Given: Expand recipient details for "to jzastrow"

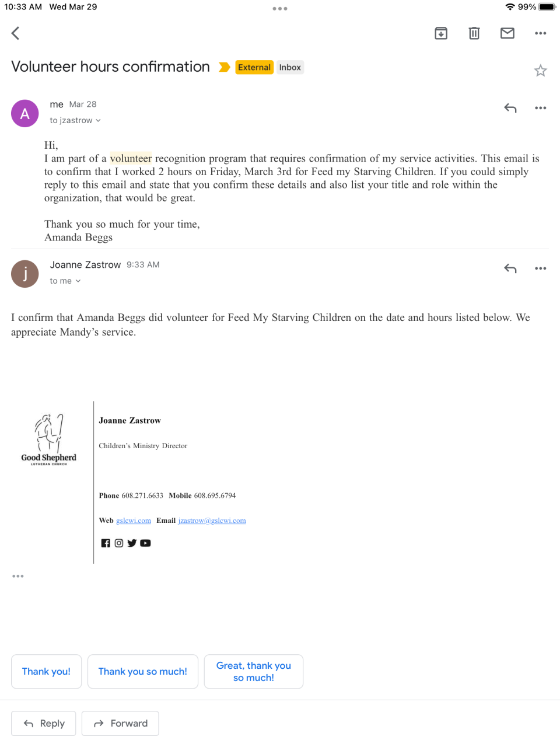Looking at the screenshot, I should 75,120.
